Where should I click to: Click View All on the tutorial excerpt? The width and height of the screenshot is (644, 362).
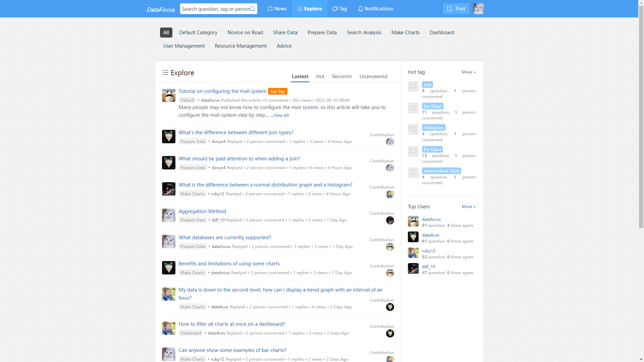click(x=281, y=115)
